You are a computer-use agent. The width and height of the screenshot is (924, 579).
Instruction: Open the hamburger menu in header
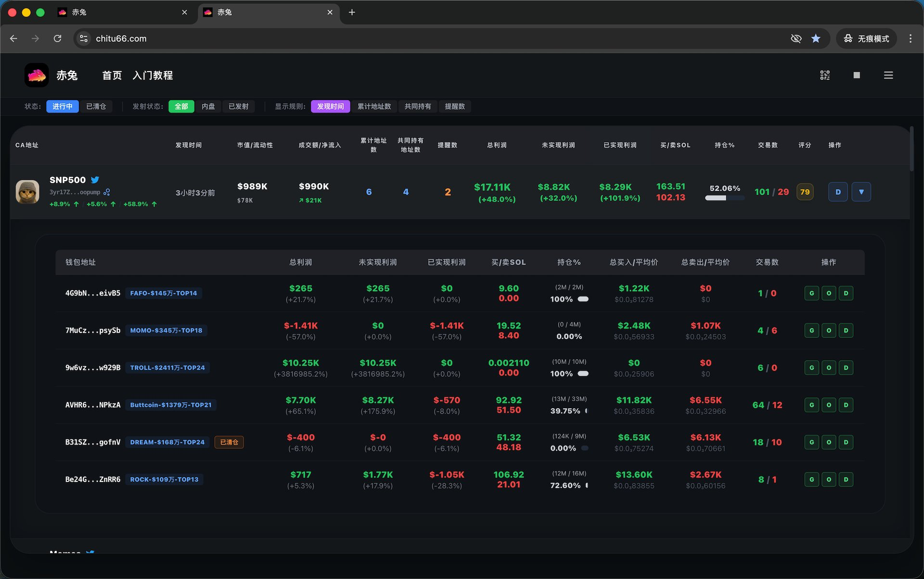[888, 75]
